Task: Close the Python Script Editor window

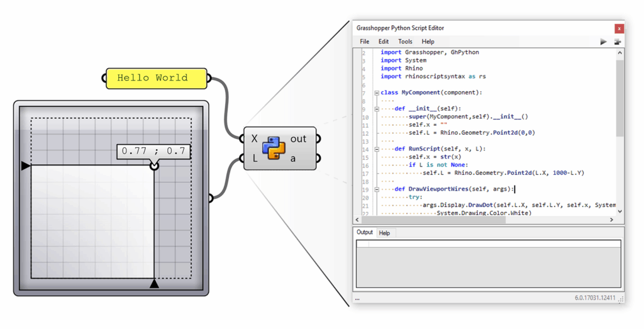Action: pos(619,28)
